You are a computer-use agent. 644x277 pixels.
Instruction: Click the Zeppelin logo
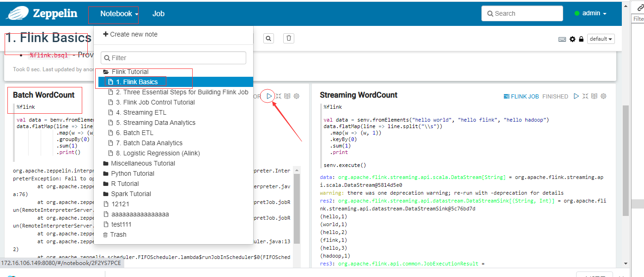point(17,13)
